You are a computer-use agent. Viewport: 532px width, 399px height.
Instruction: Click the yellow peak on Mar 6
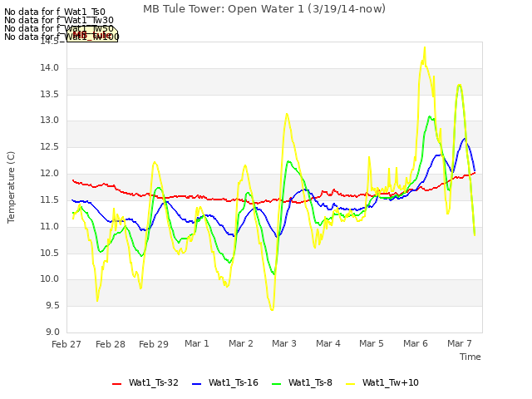click(425, 48)
